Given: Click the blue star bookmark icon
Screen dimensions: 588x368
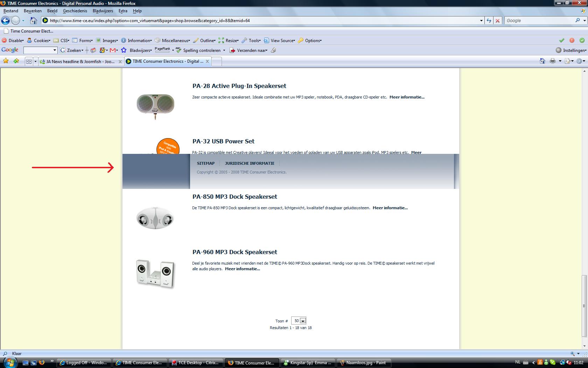Looking at the screenshot, I should 124,50.
